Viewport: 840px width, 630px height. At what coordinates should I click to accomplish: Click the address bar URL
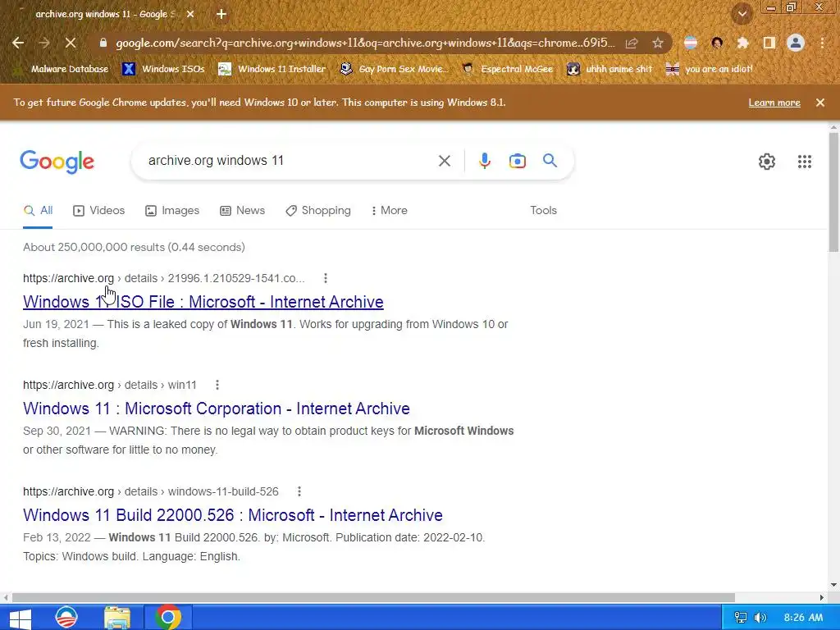(x=365, y=43)
